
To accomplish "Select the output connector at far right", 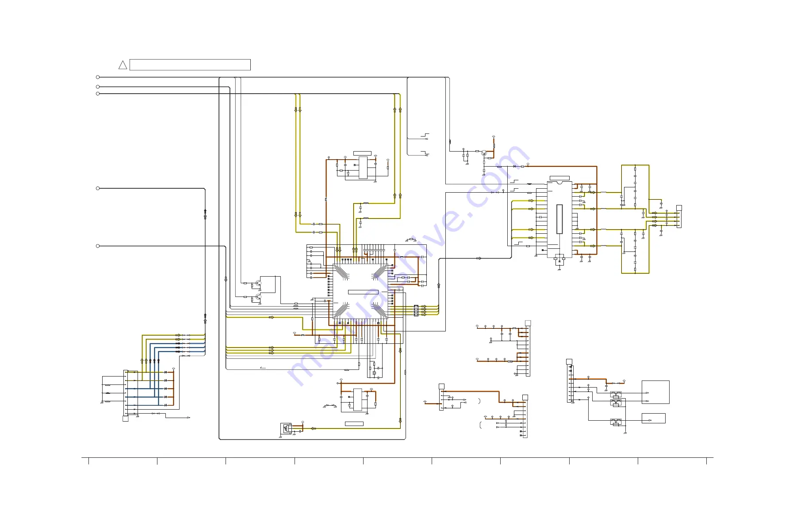I will (x=679, y=219).
